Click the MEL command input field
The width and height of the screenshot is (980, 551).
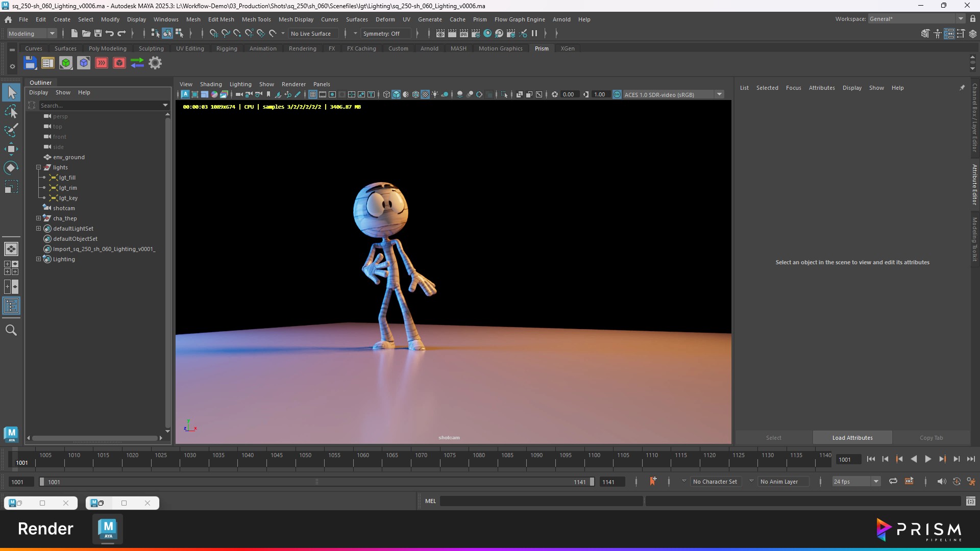[541, 502]
